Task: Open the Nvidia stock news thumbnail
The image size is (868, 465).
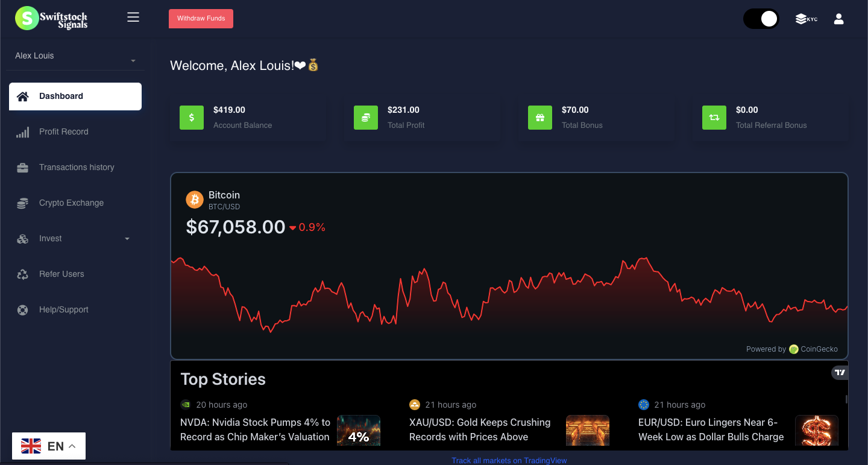Action: point(358,431)
